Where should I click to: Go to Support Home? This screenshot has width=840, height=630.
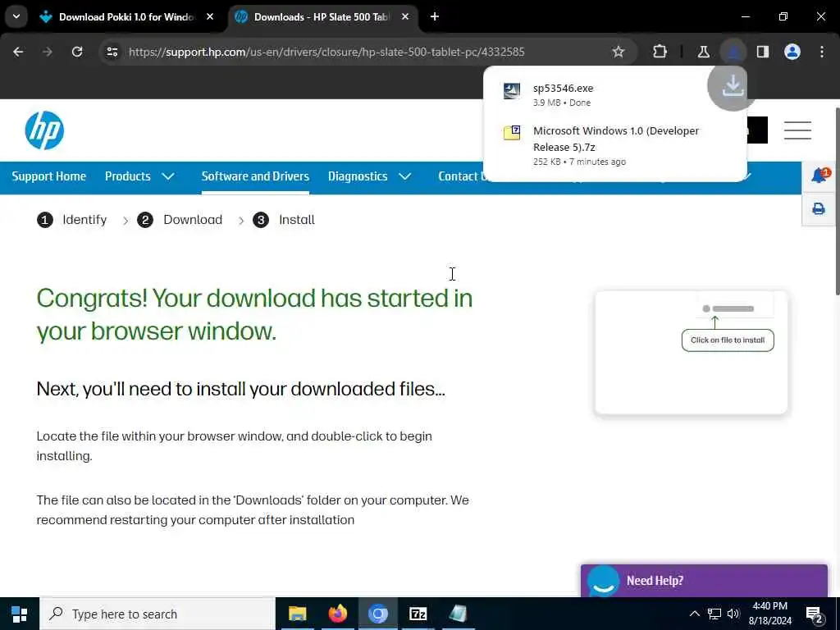[x=48, y=176]
